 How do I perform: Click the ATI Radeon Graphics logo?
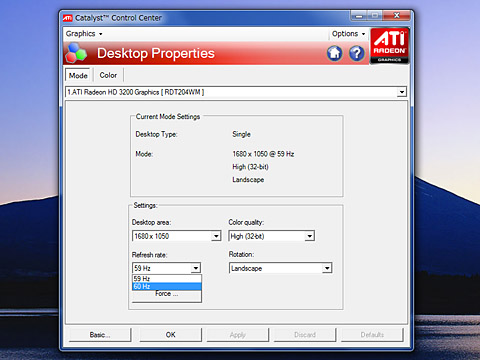coord(389,46)
